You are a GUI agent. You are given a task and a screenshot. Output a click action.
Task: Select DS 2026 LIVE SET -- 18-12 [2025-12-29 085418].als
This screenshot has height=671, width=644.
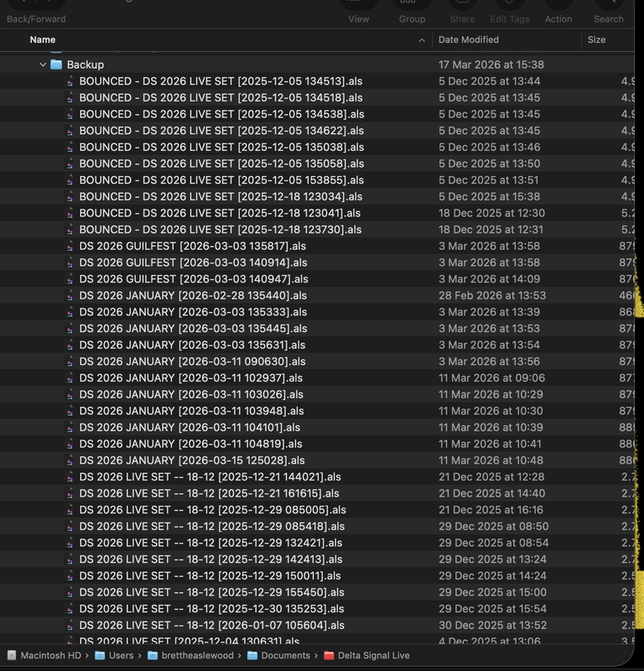pyautogui.click(x=212, y=526)
